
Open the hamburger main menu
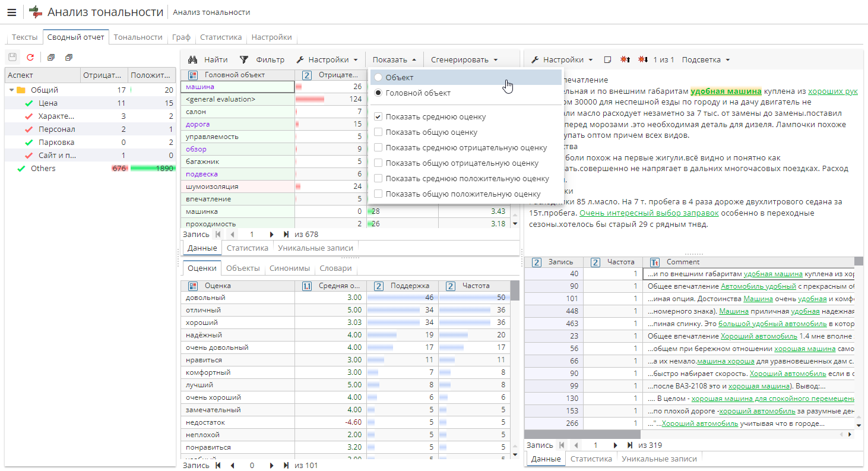12,12
